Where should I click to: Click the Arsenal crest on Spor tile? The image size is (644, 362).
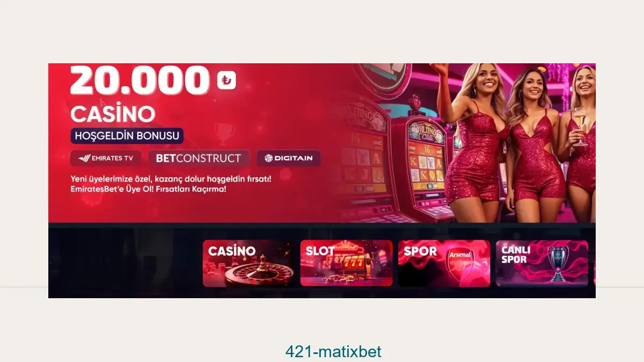pos(459,265)
